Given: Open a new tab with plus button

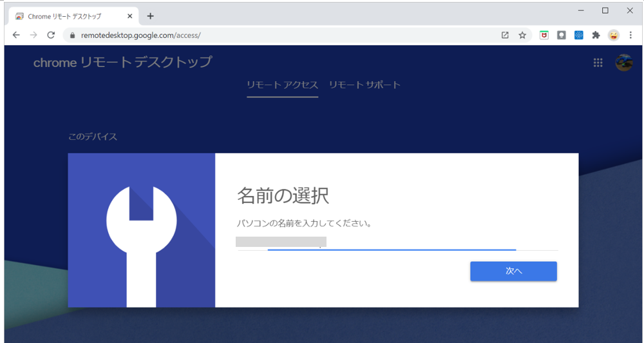Looking at the screenshot, I should (x=150, y=16).
